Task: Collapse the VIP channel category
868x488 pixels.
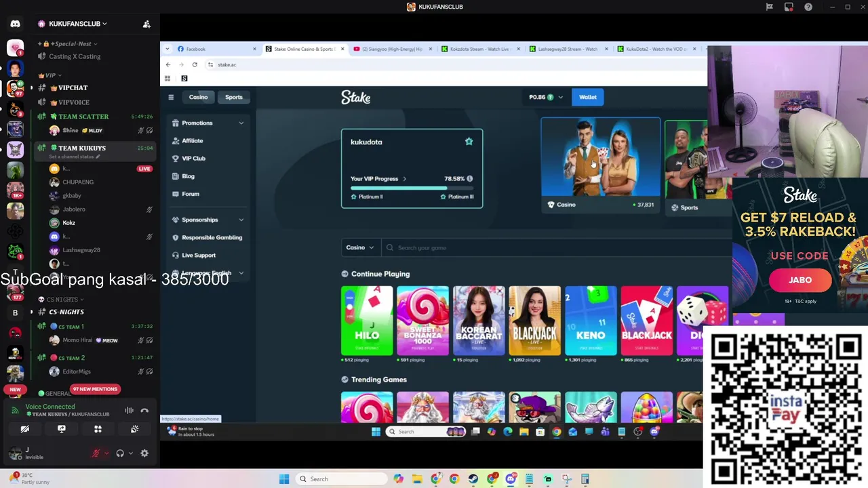Action: pos(50,75)
